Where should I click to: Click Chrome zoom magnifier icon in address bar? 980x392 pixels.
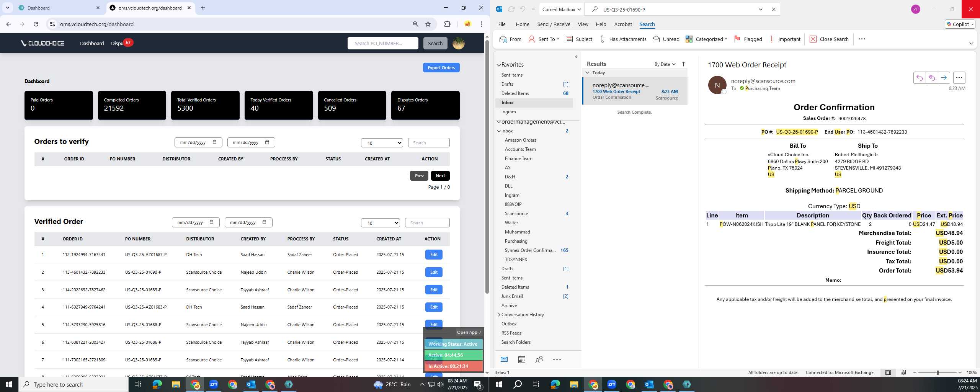[415, 24]
